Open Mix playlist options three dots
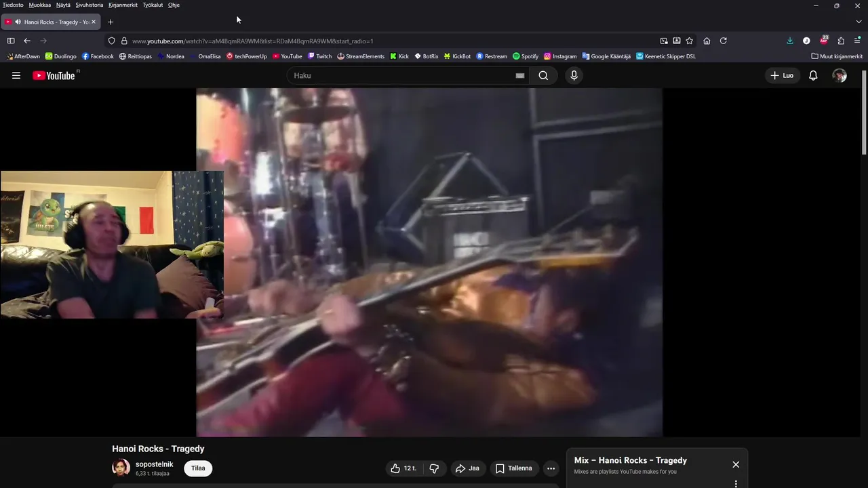Image resolution: width=868 pixels, height=488 pixels. (x=736, y=484)
